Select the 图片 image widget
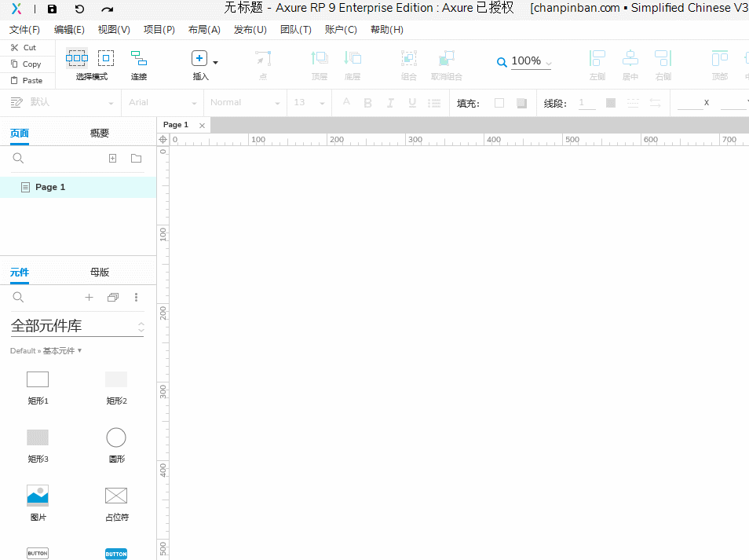The width and height of the screenshot is (749, 560). point(38,496)
